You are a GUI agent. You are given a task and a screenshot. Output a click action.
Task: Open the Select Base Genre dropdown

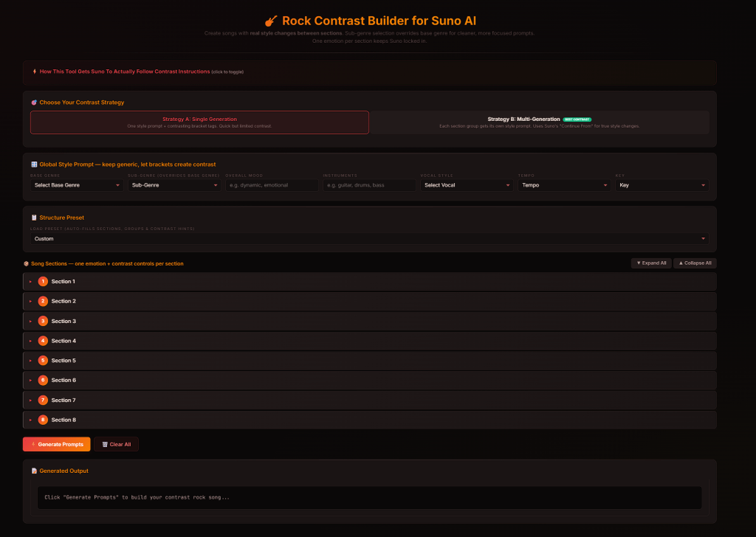click(x=77, y=185)
